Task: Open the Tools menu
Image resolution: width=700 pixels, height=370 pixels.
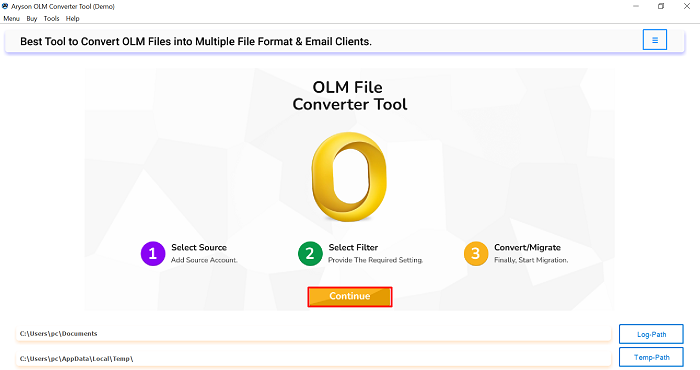Action: coord(51,19)
